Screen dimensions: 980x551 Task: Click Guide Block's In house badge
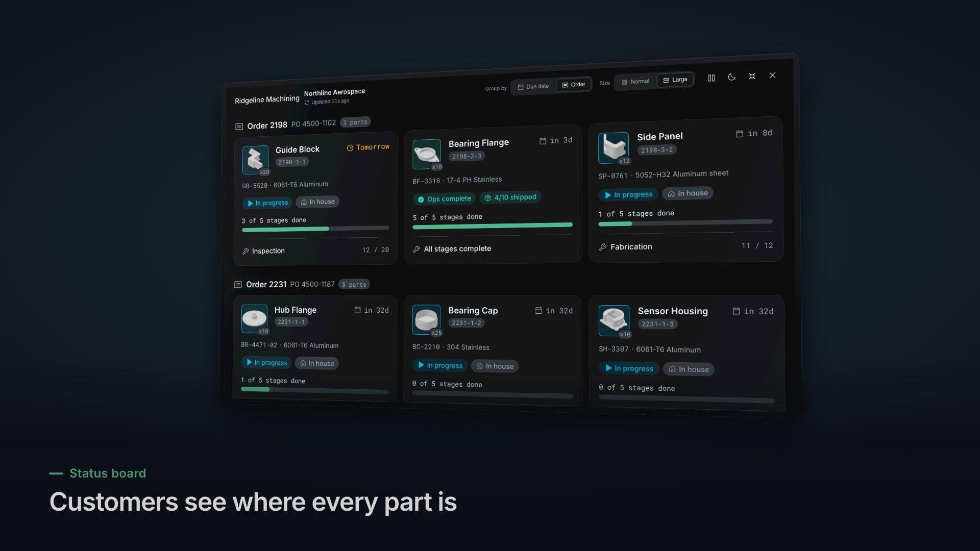(317, 202)
